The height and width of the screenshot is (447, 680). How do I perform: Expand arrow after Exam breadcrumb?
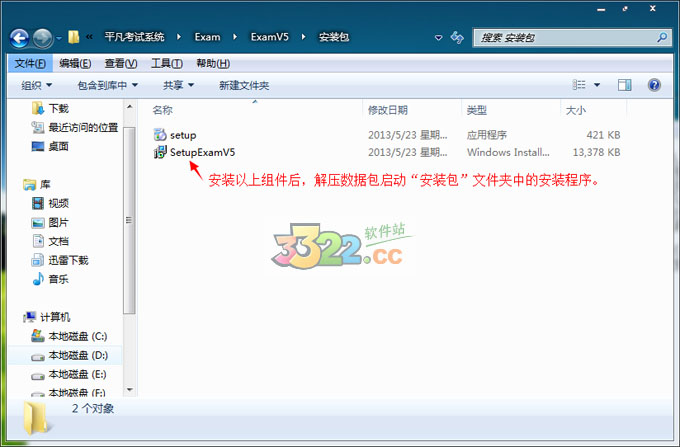point(235,37)
